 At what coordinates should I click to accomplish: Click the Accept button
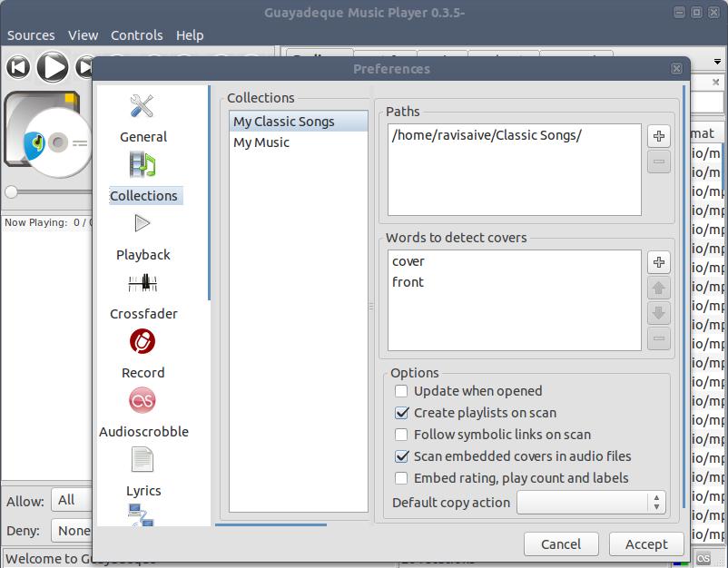pos(646,544)
